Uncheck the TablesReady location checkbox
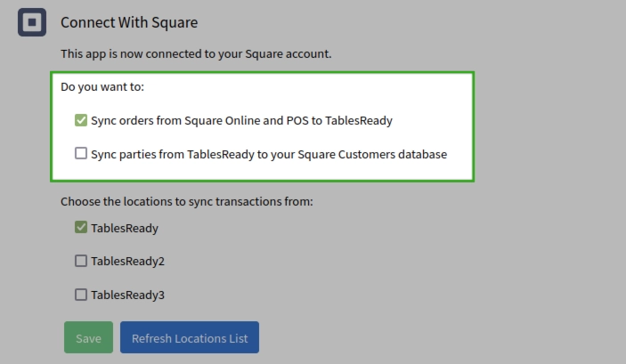Viewport: 626px width, 364px height. (81, 227)
